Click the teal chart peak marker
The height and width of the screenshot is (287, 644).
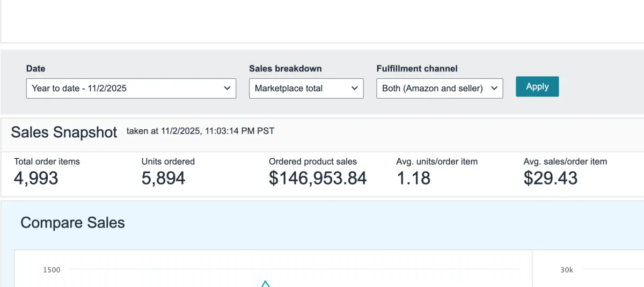point(265,284)
